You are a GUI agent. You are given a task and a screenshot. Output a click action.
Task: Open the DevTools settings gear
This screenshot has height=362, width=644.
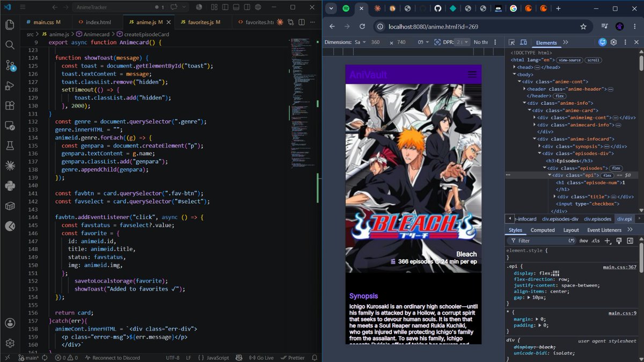click(614, 42)
